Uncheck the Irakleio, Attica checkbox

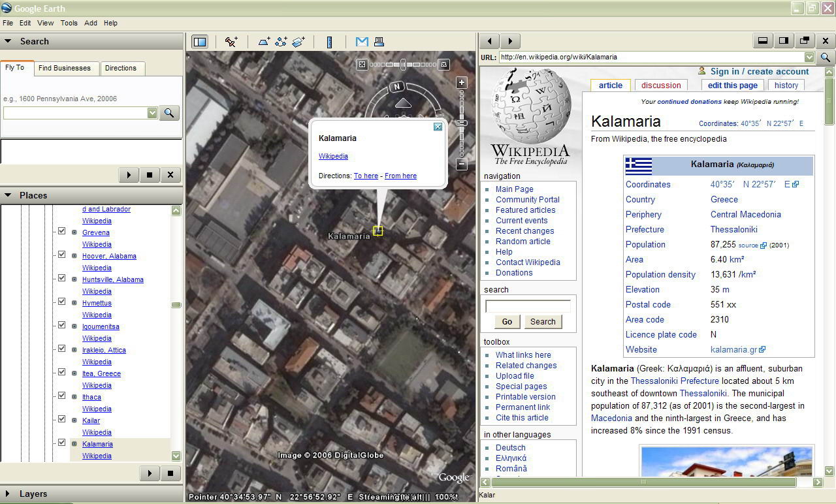pyautogui.click(x=61, y=349)
